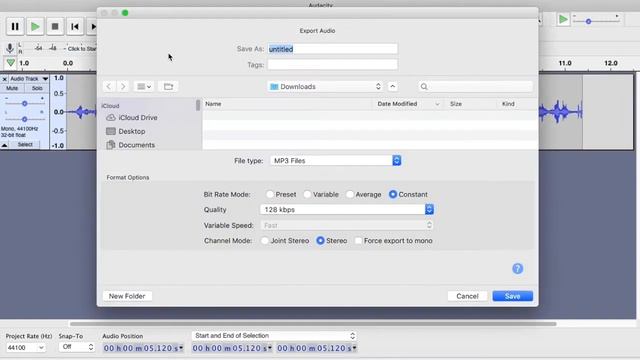This screenshot has width=640, height=360.
Task: Sort files by the Name column
Action: click(288, 104)
